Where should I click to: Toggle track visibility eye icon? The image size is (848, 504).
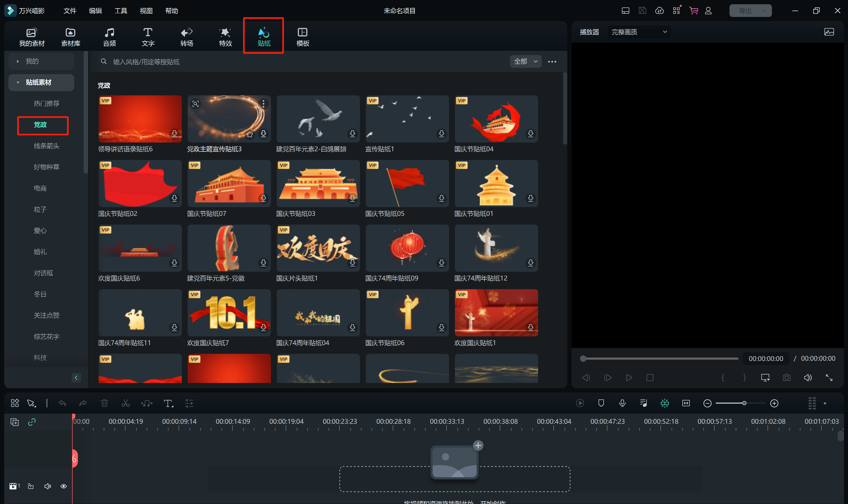[x=64, y=486]
